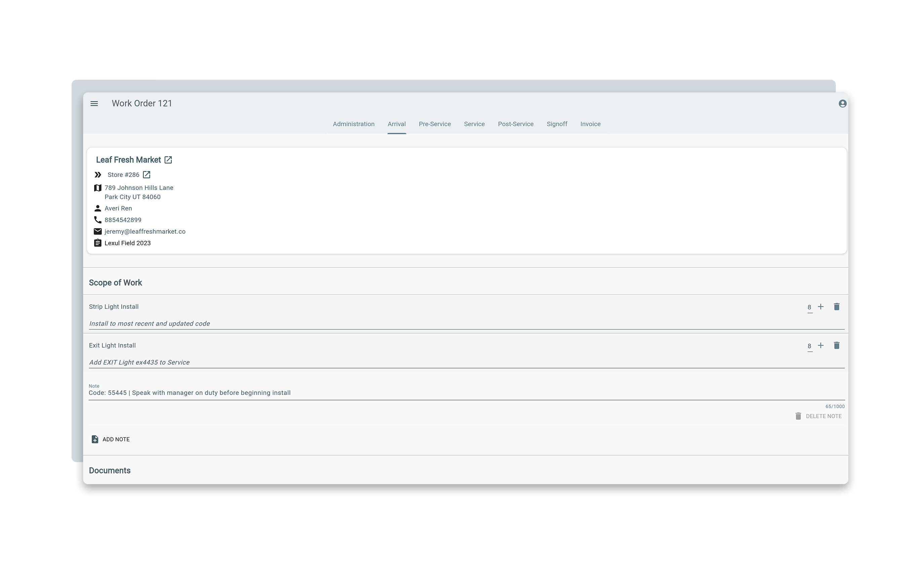Open Store #286 external link icon

pos(146,175)
